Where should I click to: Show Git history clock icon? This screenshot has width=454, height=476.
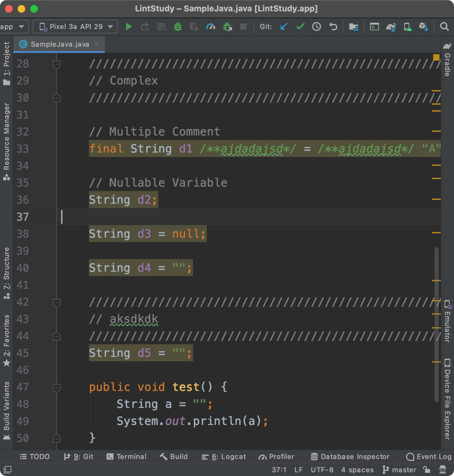(316, 27)
